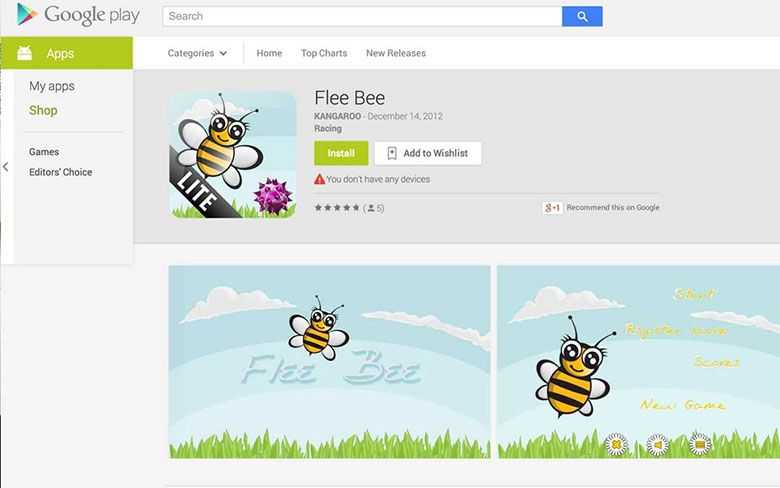Open Categories via its down arrow

coord(223,53)
